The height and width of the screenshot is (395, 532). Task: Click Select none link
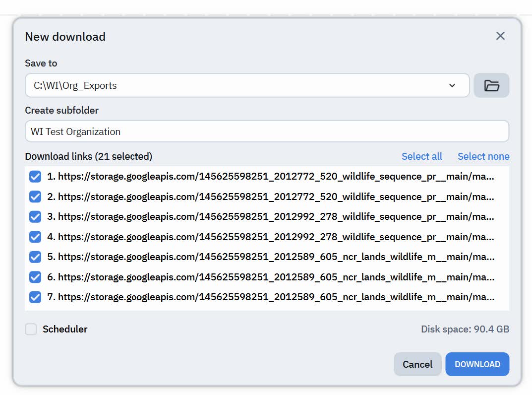click(483, 157)
